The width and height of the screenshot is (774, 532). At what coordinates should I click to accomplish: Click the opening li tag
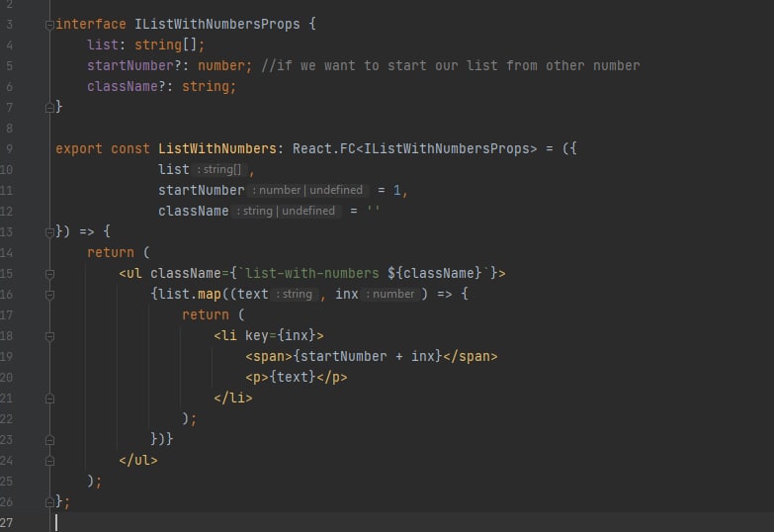(x=225, y=335)
